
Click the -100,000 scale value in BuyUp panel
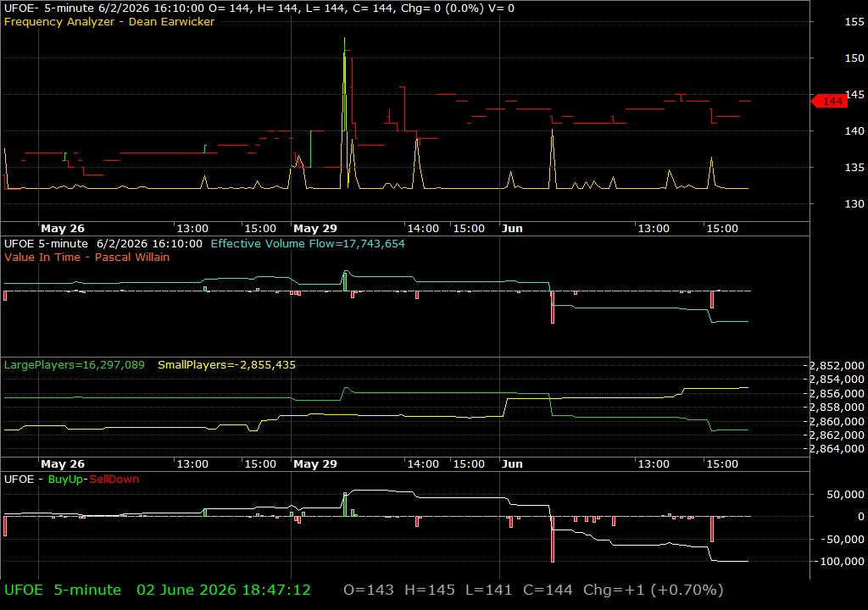pyautogui.click(x=838, y=562)
